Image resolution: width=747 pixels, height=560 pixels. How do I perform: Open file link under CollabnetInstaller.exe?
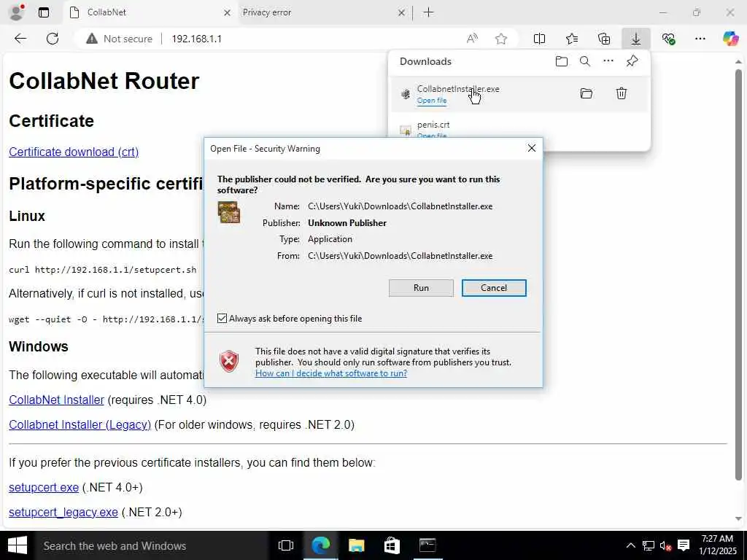pyautogui.click(x=432, y=101)
